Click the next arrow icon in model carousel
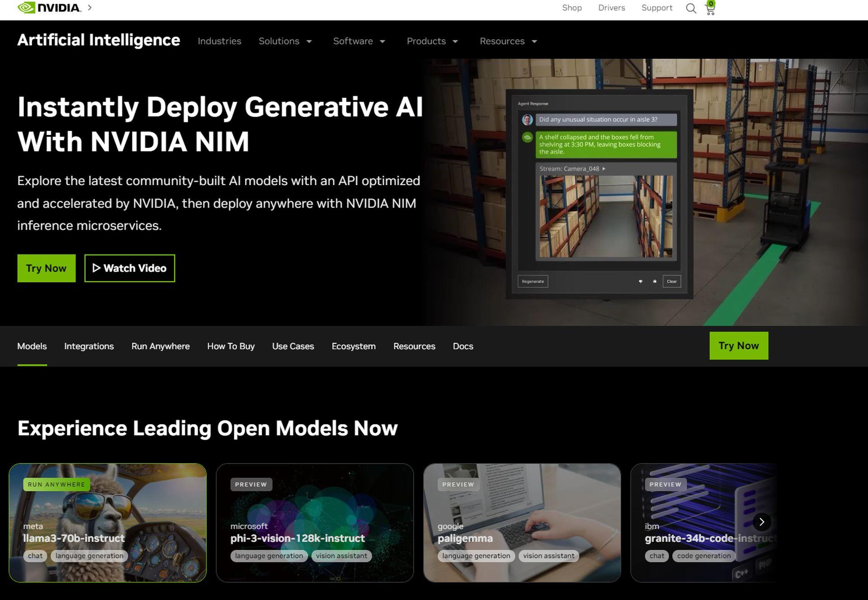Image resolution: width=868 pixels, height=600 pixels. [761, 521]
